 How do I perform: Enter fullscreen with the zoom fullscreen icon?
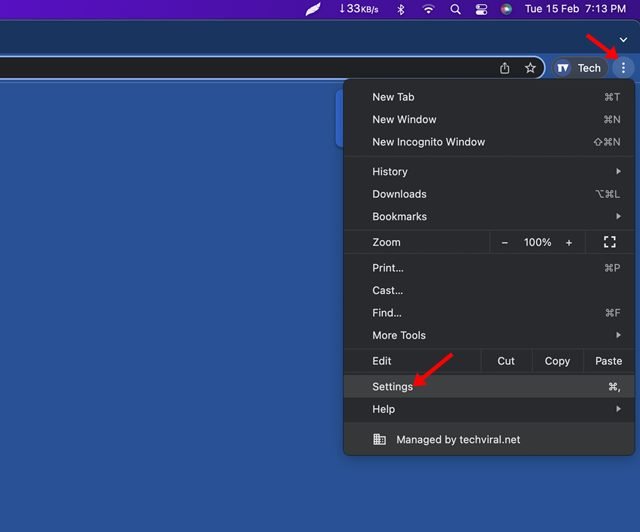[x=609, y=242]
